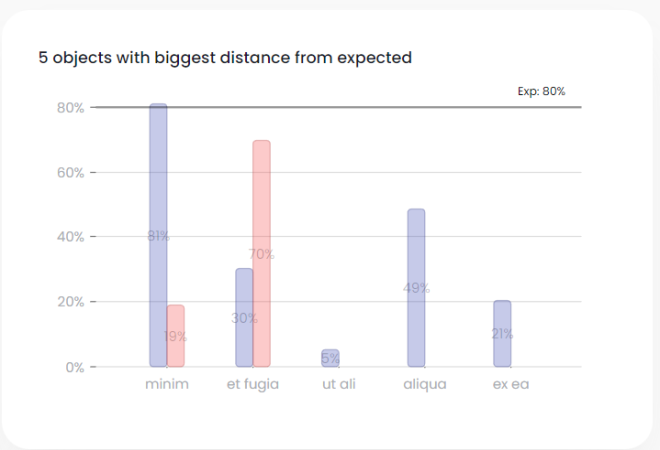
Task: Click the 20% y-axis tick label
Action: pos(70,302)
